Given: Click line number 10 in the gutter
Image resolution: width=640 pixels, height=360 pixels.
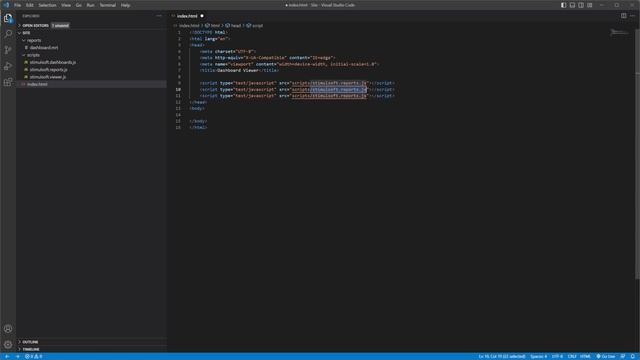Looking at the screenshot, I should (178, 89).
